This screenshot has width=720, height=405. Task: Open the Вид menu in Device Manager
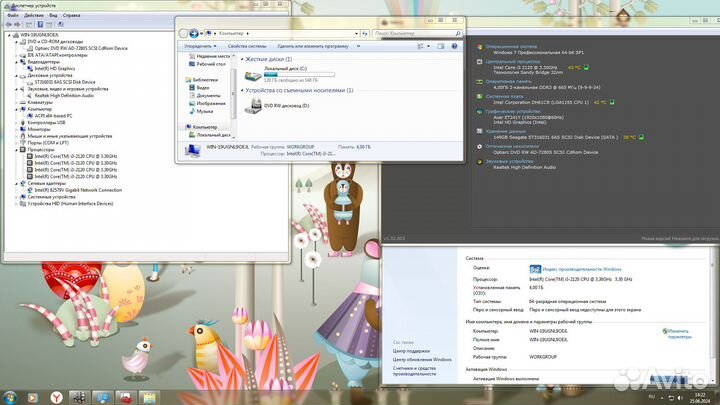(x=53, y=15)
